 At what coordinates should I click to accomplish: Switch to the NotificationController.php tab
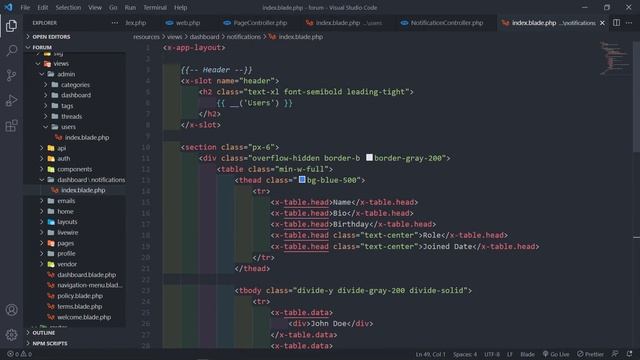click(442, 23)
